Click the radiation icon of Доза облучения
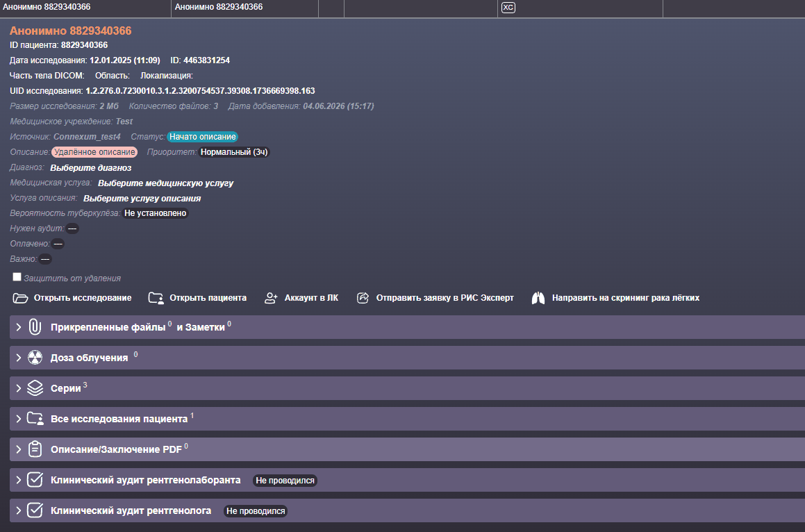 point(35,358)
